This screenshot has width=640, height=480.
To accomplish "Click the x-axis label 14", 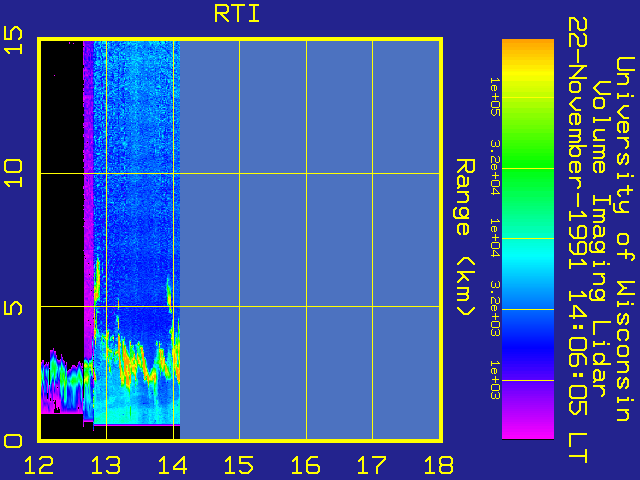I will tap(172, 465).
